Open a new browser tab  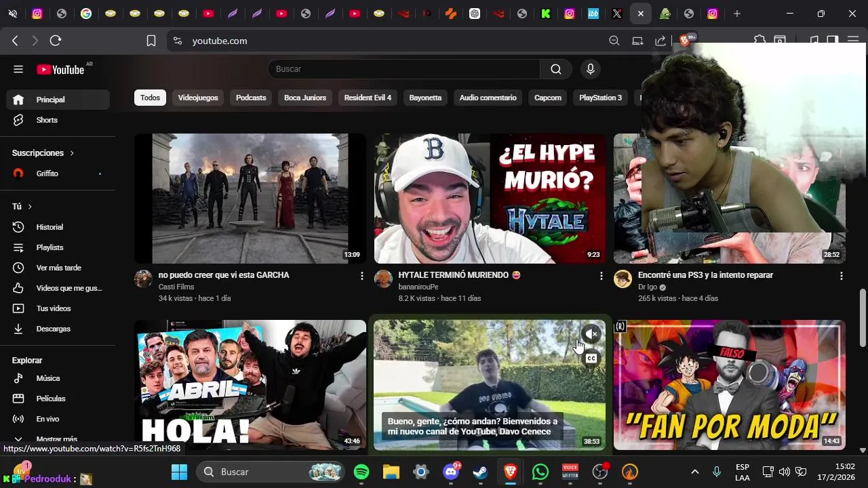pyautogui.click(x=737, y=14)
